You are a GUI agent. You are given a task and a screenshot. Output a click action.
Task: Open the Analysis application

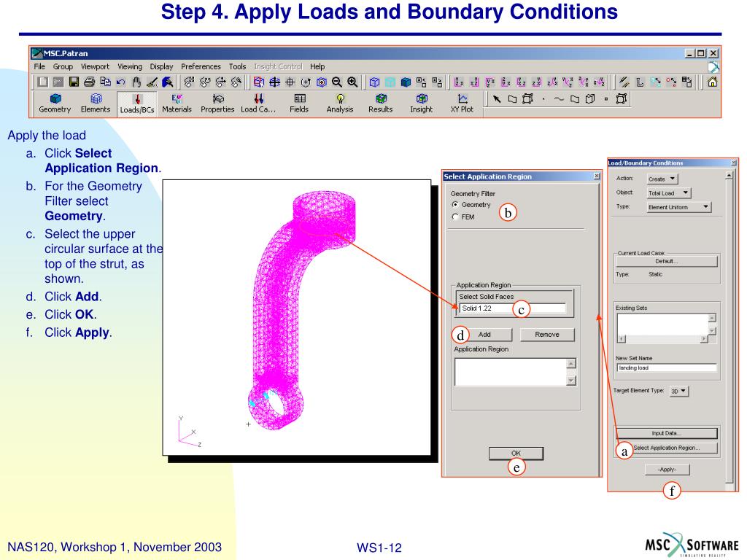(340, 104)
